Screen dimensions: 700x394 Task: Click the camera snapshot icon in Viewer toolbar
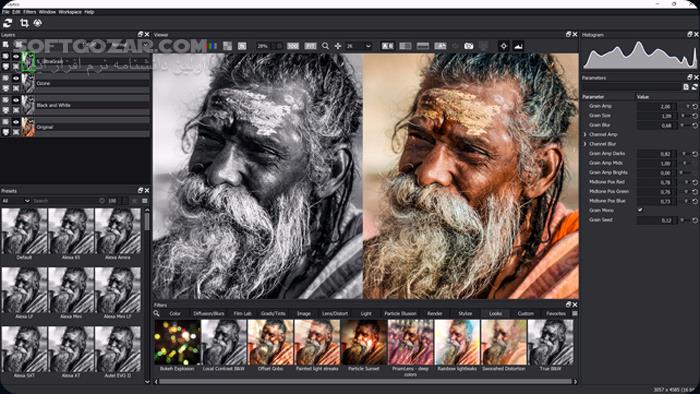[468, 46]
